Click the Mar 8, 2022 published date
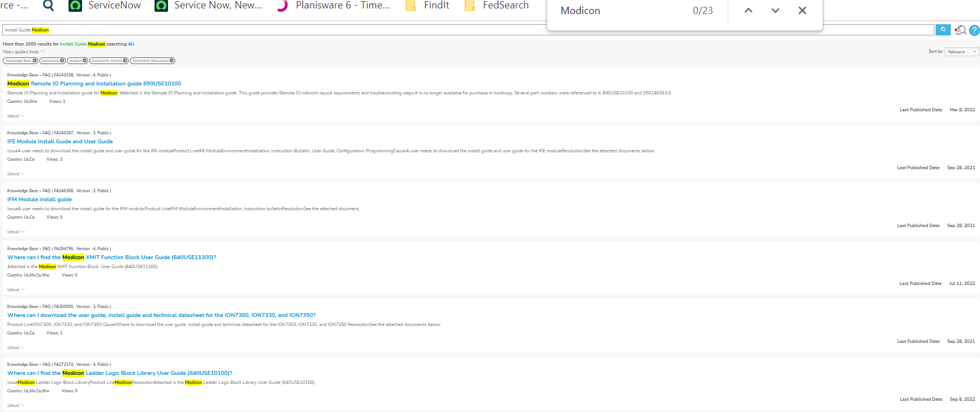 click(x=962, y=110)
